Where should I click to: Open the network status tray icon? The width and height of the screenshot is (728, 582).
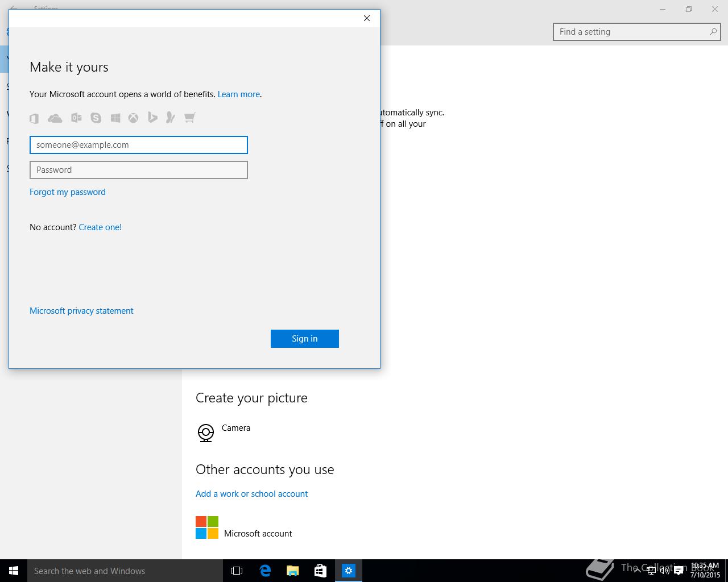(x=651, y=571)
